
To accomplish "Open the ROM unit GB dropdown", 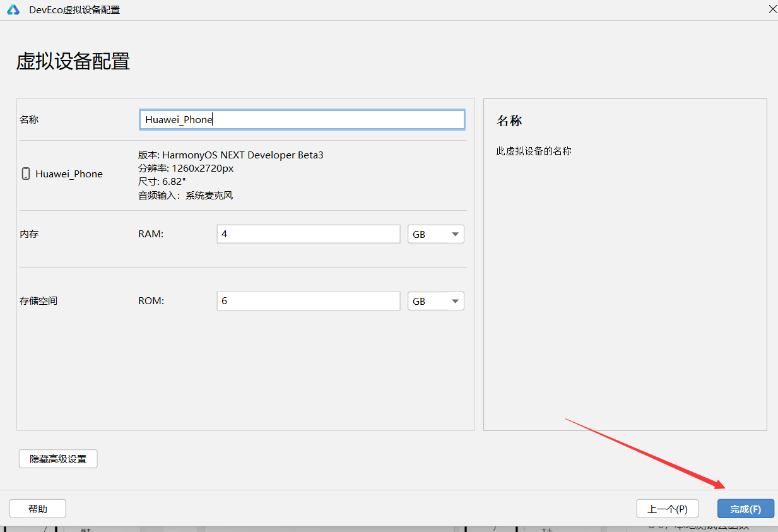I will coord(436,301).
